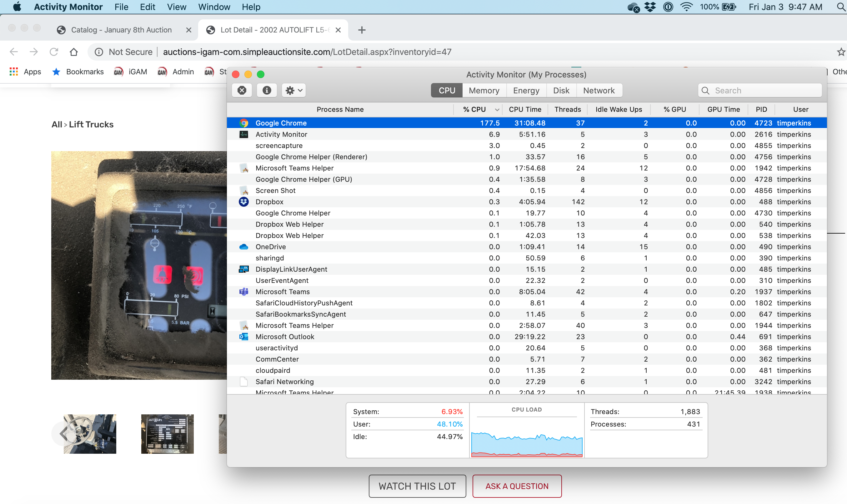Select the Autolift data plate thumbnail

point(167,434)
